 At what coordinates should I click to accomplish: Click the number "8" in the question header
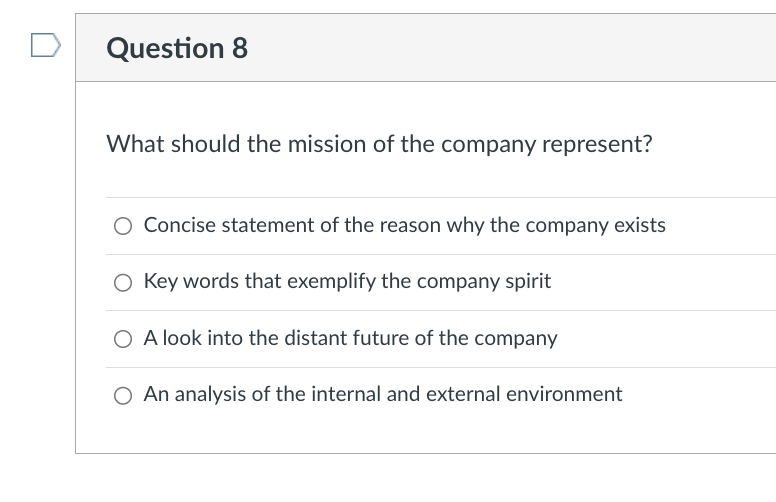(x=240, y=48)
